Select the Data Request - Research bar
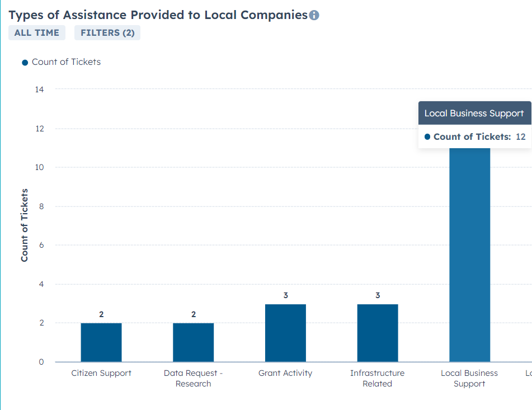The height and width of the screenshot is (410, 532). pos(194,342)
